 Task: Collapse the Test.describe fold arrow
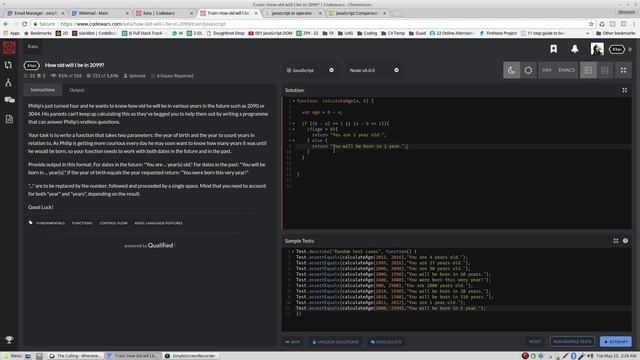293,252
